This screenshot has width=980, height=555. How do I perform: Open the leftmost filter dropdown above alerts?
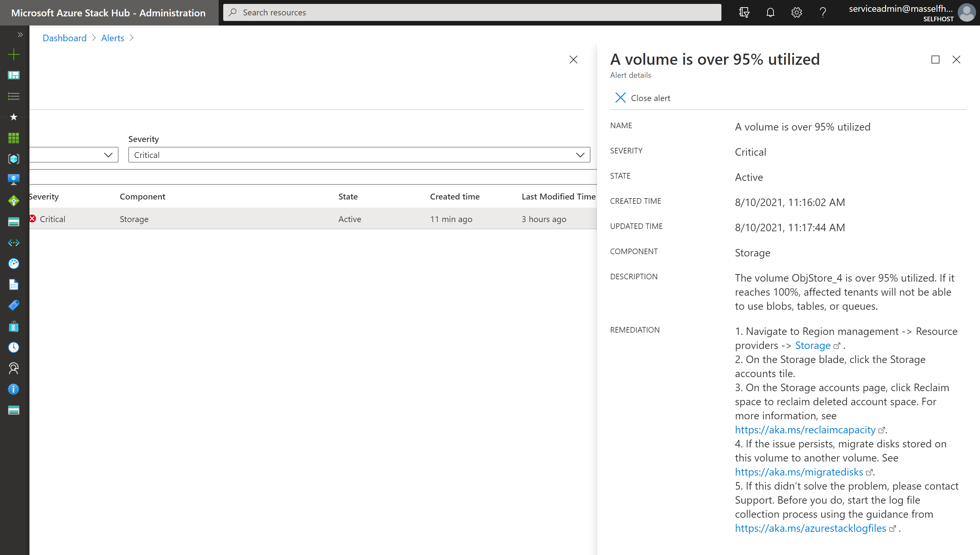(x=72, y=155)
